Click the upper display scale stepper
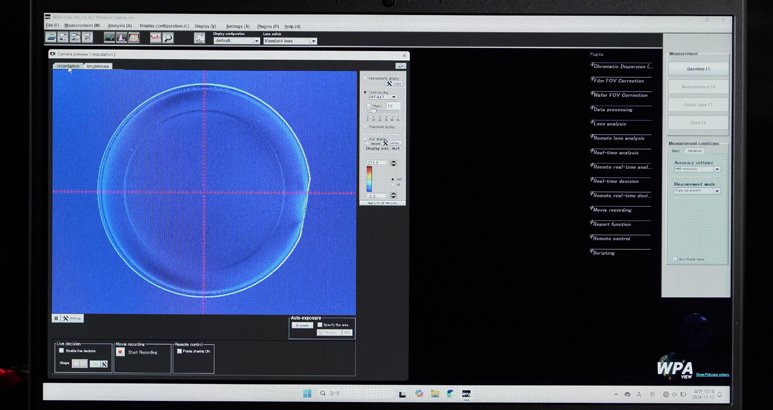773x410 pixels. tap(393, 163)
